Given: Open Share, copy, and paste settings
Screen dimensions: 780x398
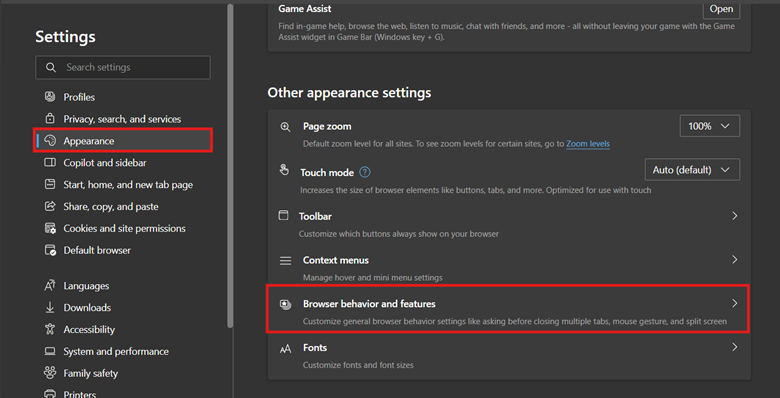Looking at the screenshot, I should [x=123, y=206].
